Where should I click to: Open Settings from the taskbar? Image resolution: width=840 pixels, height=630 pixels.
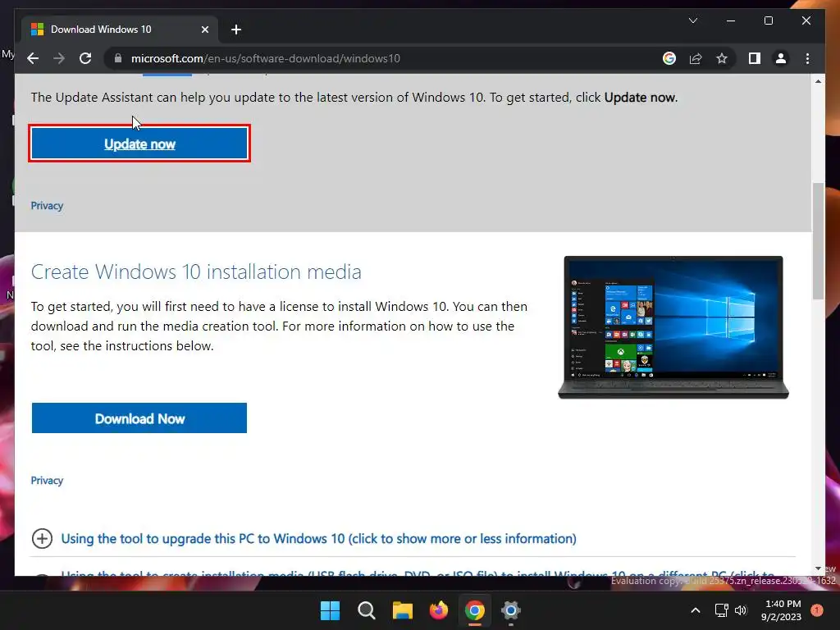[511, 610]
